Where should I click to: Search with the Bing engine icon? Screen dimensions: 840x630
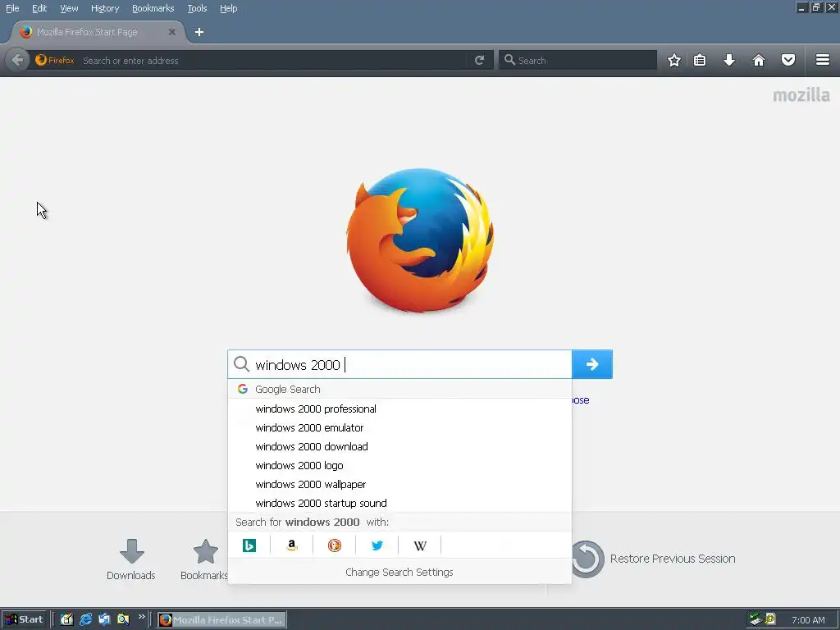click(x=249, y=546)
